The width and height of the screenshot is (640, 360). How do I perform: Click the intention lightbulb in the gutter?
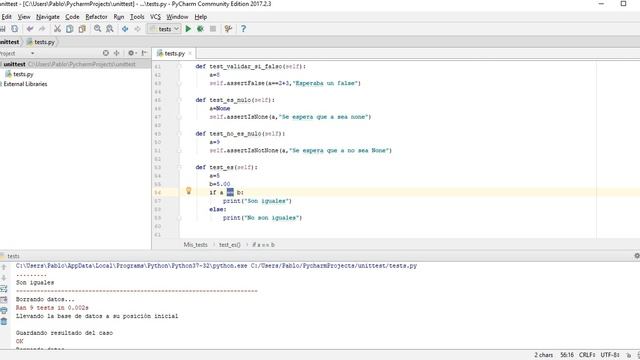click(x=189, y=191)
